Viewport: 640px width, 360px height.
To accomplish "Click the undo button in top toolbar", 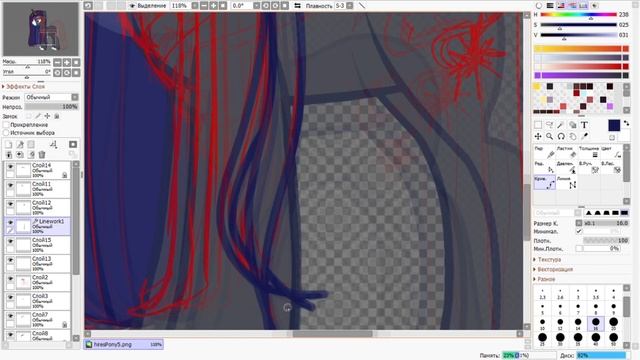I will coord(88,6).
